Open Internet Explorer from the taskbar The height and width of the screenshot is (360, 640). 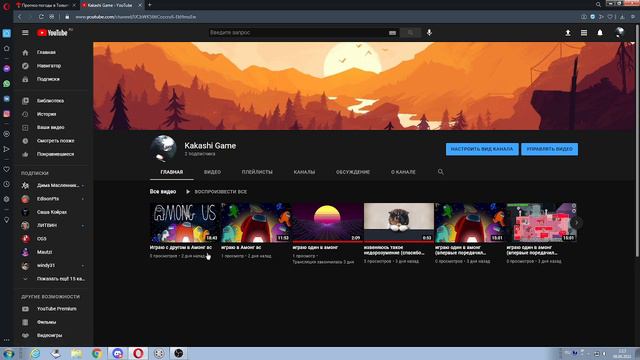[x=36, y=353]
